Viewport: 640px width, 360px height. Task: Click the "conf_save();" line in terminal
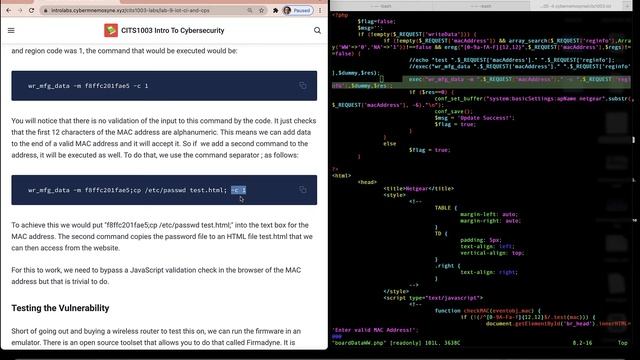point(453,111)
